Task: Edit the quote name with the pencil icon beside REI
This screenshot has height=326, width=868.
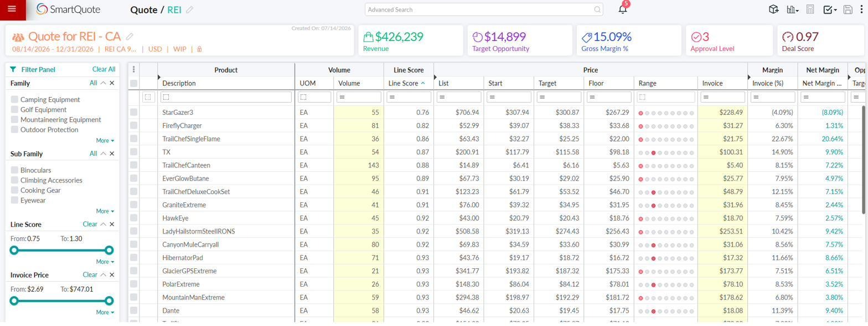Action: click(189, 10)
